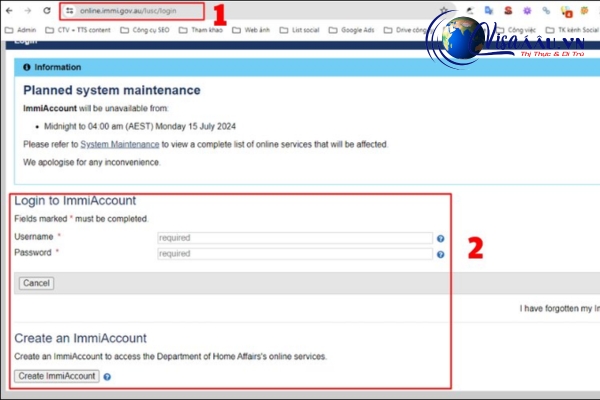The width and height of the screenshot is (600, 400).
Task: Open the extension icon with red badge
Action: 566,11
